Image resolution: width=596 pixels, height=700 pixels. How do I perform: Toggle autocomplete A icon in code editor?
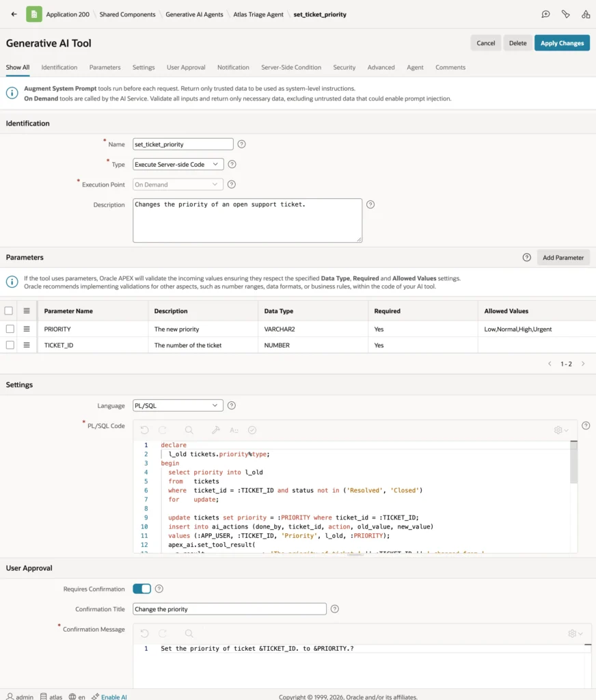pos(234,430)
